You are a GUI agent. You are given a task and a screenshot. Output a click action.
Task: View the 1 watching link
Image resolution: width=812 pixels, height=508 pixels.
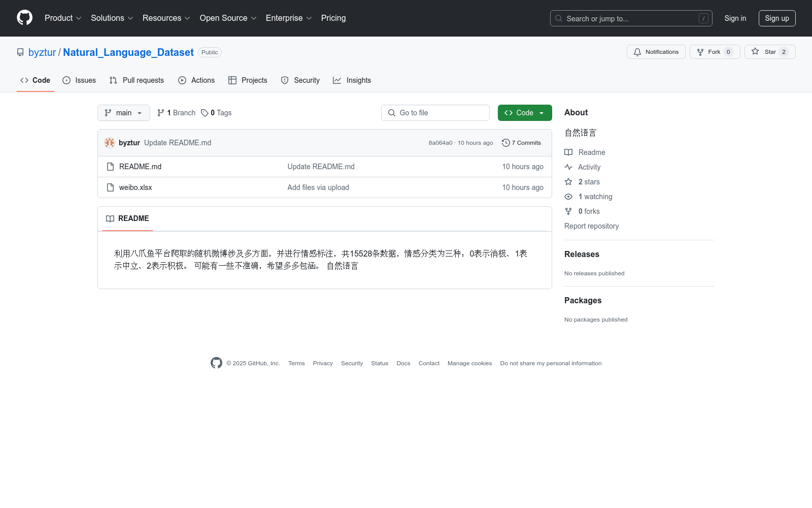point(588,197)
